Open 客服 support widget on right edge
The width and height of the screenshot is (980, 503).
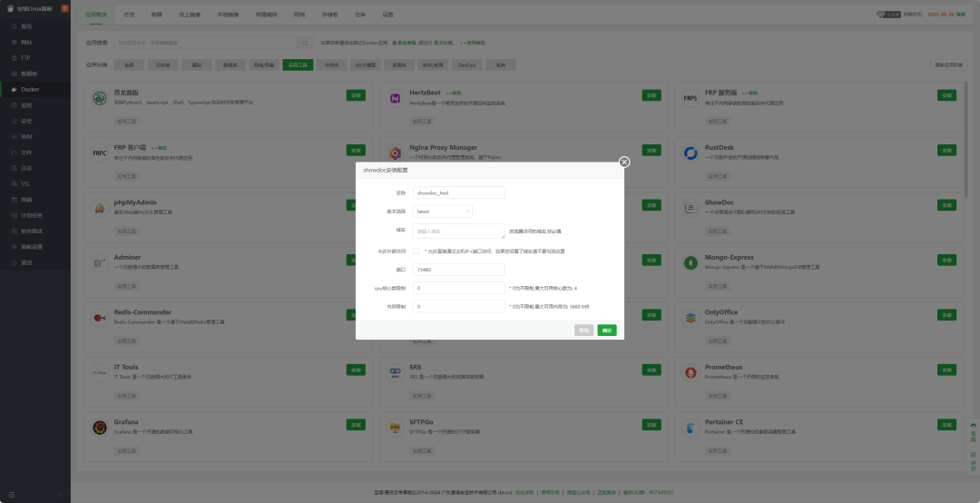point(973,432)
